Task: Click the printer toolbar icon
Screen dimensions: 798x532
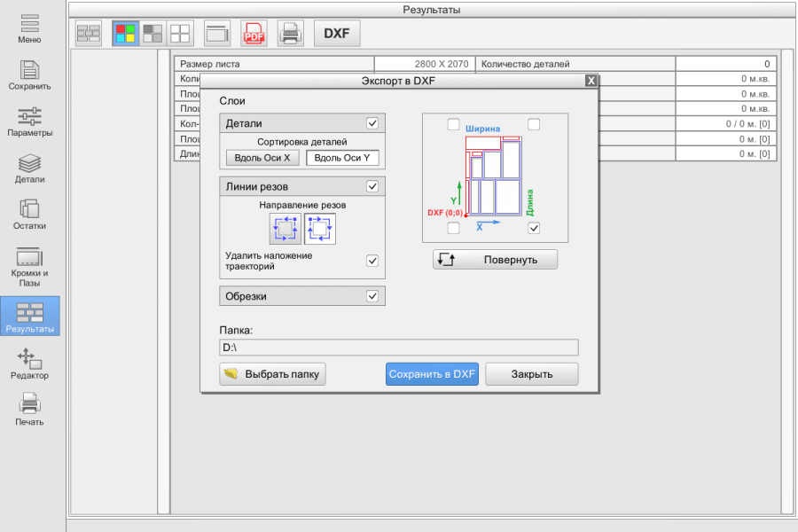Action: (x=291, y=34)
